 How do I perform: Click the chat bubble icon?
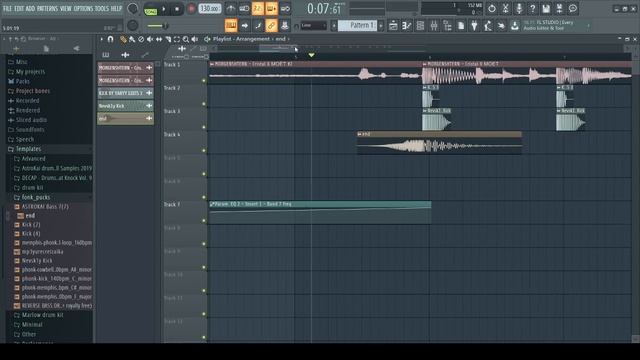pyautogui.click(x=573, y=9)
